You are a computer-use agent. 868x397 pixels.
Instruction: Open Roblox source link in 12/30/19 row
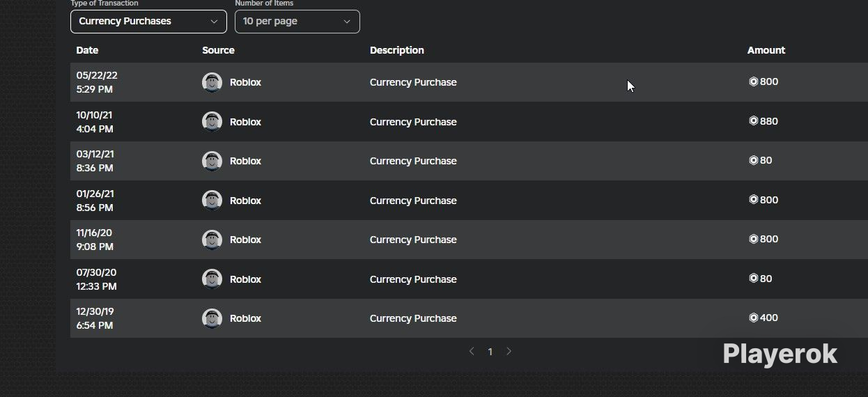(x=245, y=318)
